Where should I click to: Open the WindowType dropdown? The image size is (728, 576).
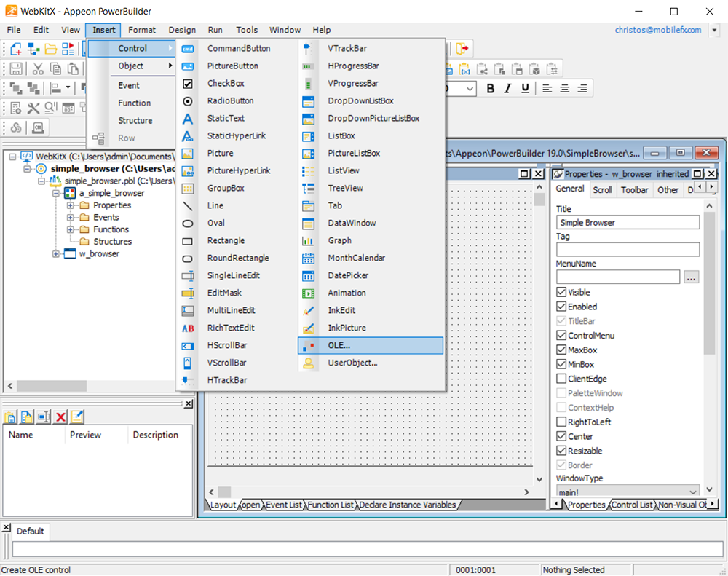pos(693,492)
